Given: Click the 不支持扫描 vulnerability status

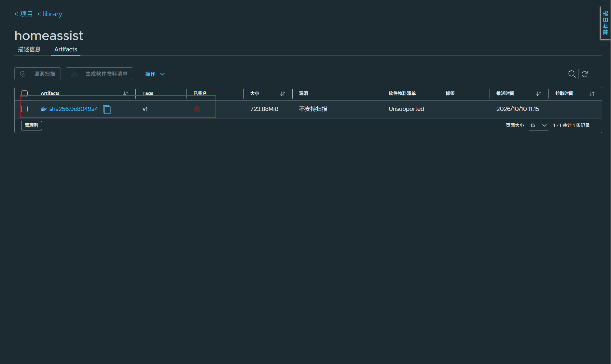Looking at the screenshot, I should tap(313, 109).
